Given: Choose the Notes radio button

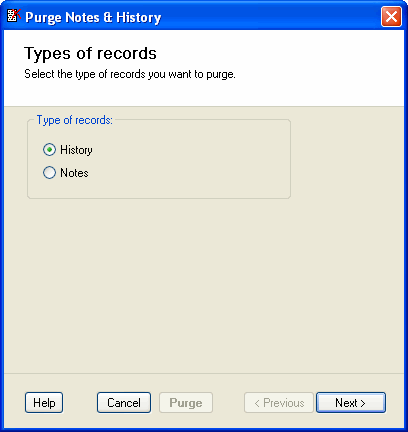Looking at the screenshot, I should (49, 173).
